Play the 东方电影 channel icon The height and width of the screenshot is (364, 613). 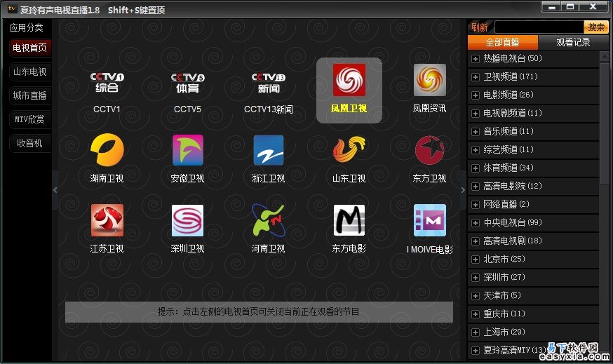[x=349, y=220]
